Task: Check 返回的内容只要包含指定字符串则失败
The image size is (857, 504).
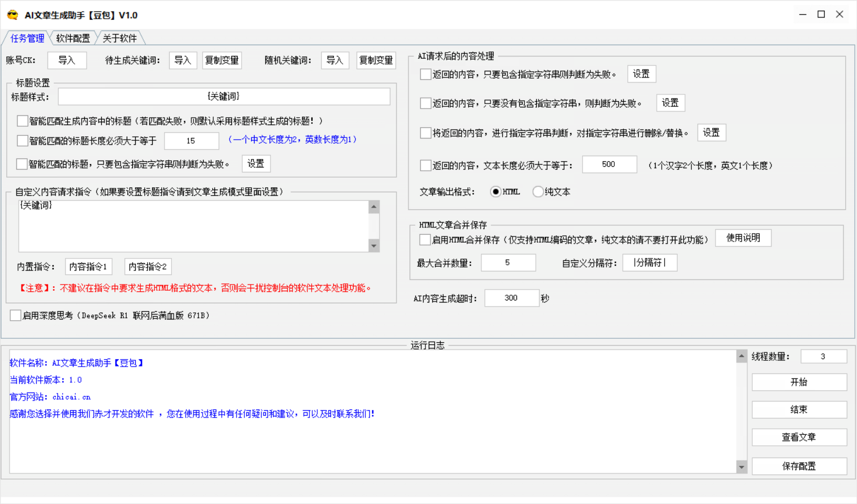Action: (425, 74)
